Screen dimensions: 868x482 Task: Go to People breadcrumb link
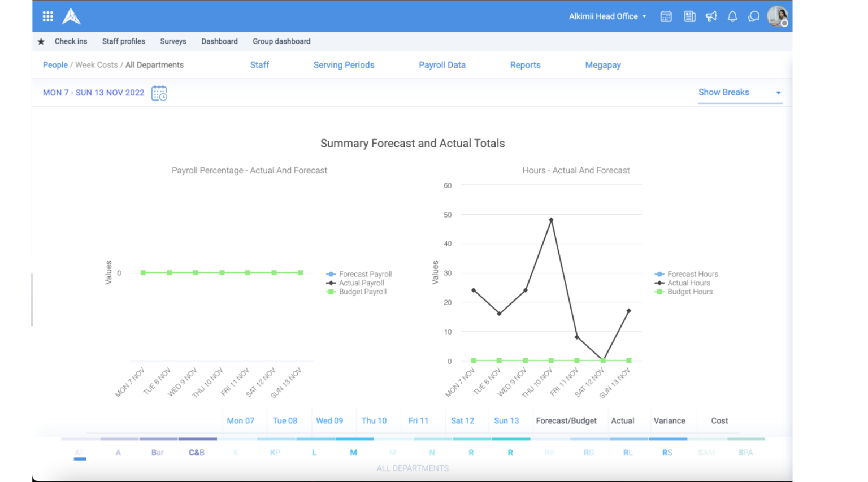(55, 65)
